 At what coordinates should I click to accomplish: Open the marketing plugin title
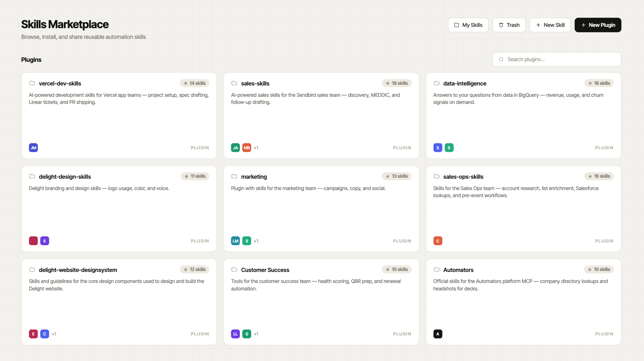[254, 177]
